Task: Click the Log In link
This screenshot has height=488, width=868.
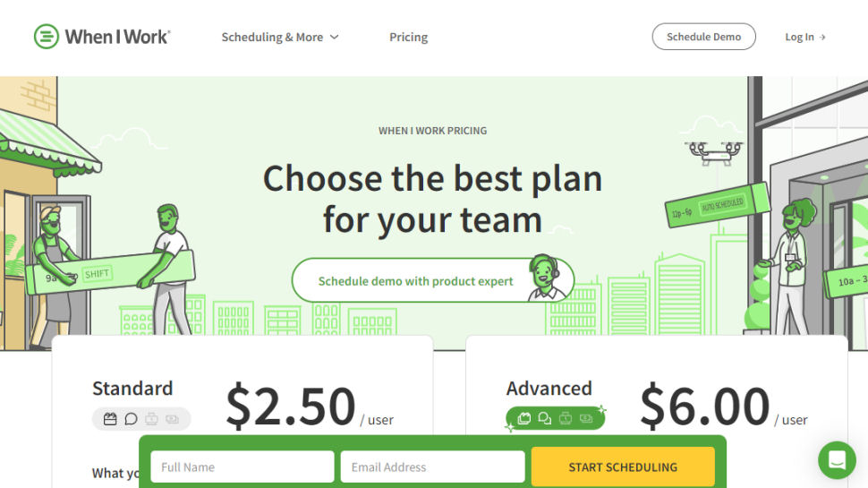Action: (804, 37)
